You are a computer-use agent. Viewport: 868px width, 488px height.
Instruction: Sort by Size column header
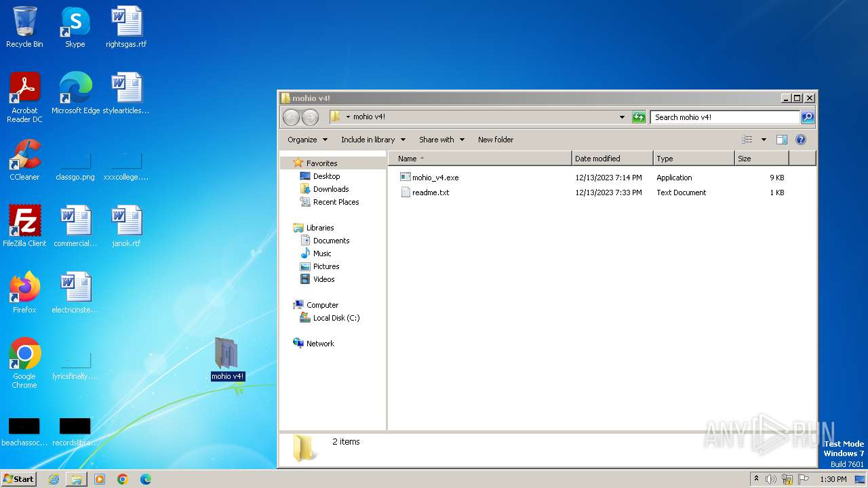pyautogui.click(x=762, y=159)
